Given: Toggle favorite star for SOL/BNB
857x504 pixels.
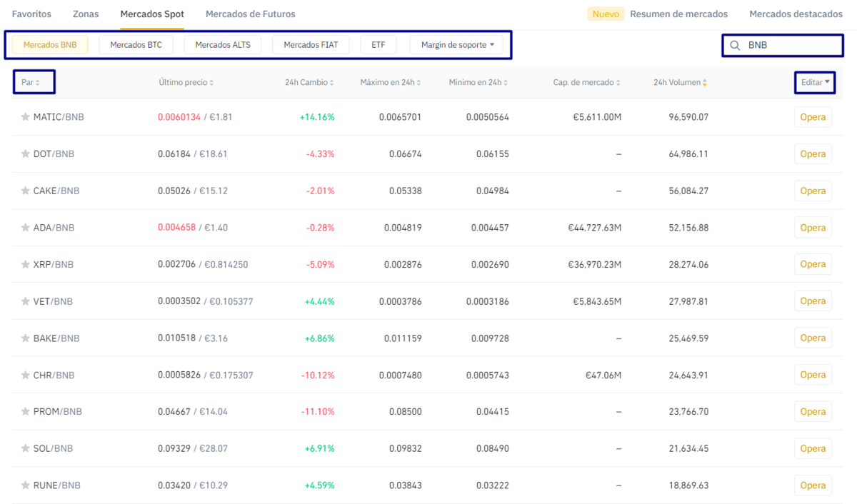Looking at the screenshot, I should click(x=25, y=449).
